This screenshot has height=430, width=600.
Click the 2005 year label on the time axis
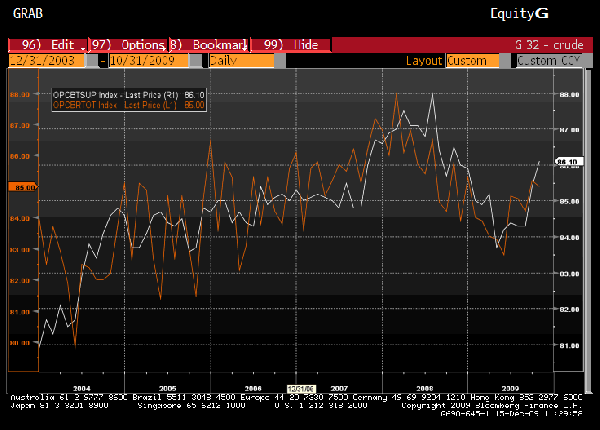coord(168,386)
